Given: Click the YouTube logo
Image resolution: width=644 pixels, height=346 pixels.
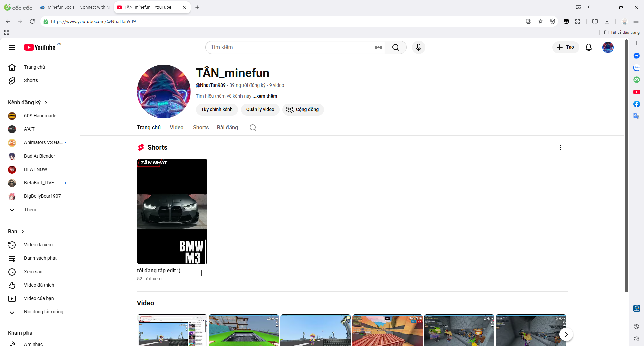Looking at the screenshot, I should [40, 47].
